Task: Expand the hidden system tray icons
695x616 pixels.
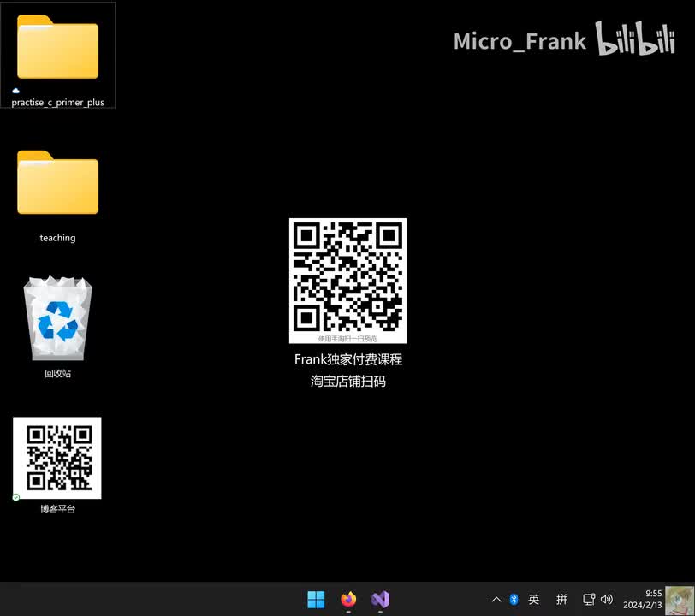Action: click(x=496, y=600)
